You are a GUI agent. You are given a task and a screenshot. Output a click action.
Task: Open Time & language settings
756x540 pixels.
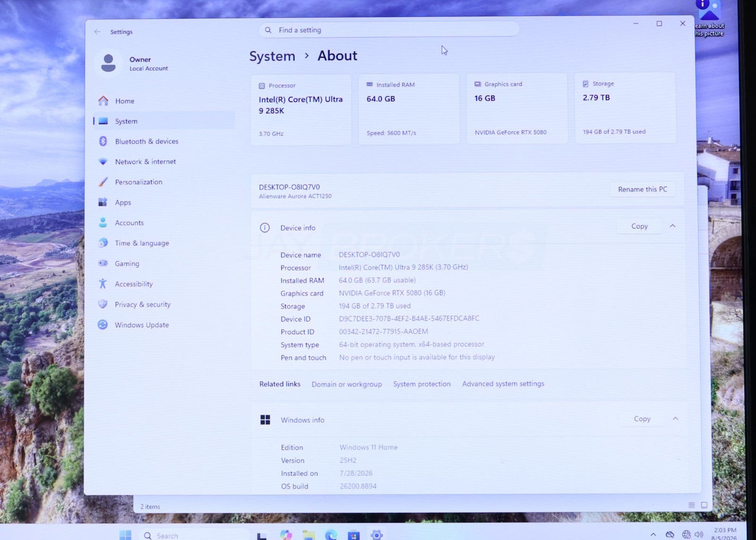pyautogui.click(x=164, y=243)
